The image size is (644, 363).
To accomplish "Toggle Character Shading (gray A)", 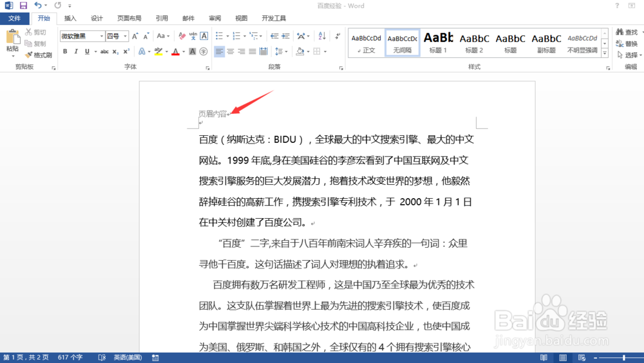I will pyautogui.click(x=192, y=51).
